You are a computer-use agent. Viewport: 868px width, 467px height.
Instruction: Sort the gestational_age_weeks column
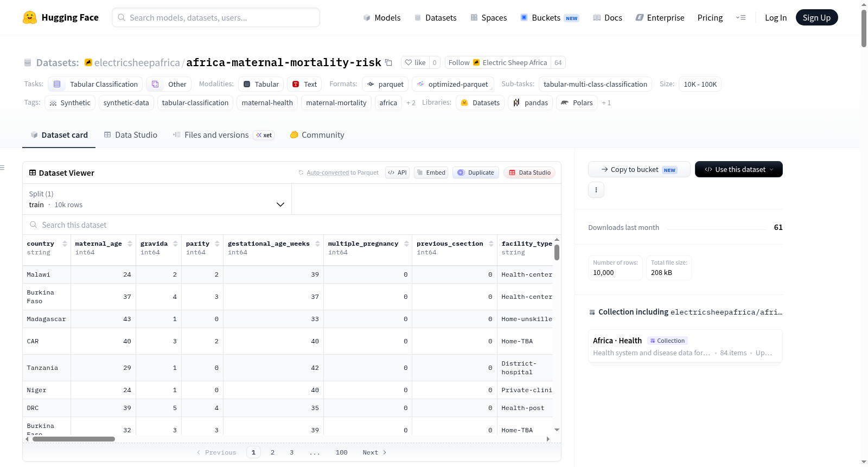317,244
